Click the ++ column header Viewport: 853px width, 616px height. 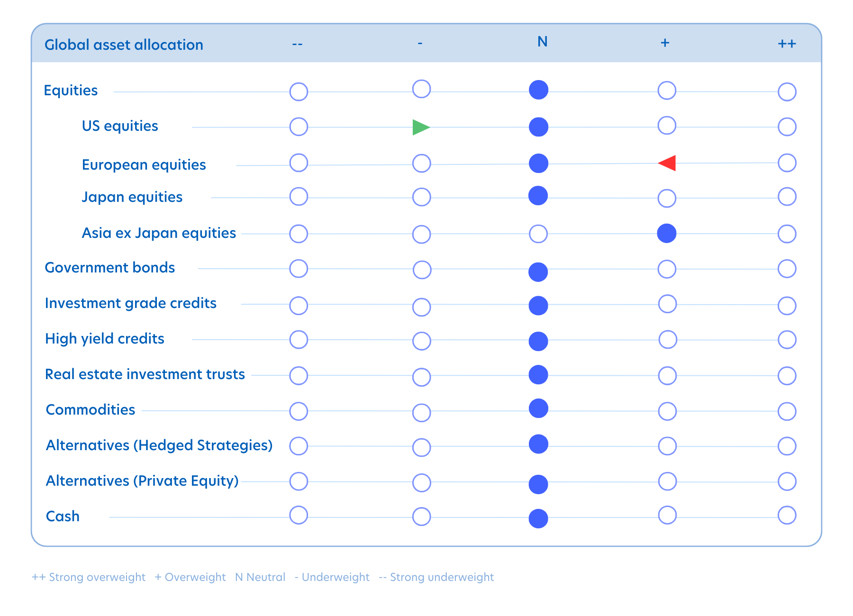coord(787,44)
